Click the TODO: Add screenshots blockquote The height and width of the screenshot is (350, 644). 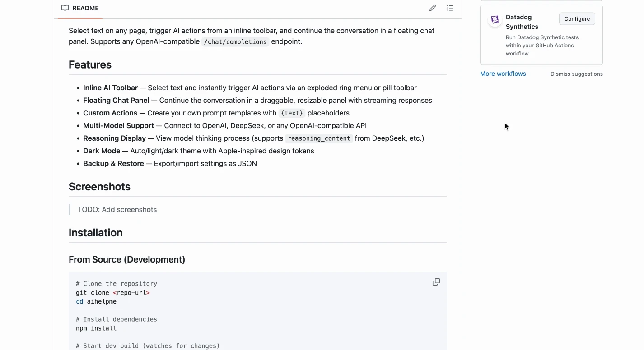click(117, 209)
